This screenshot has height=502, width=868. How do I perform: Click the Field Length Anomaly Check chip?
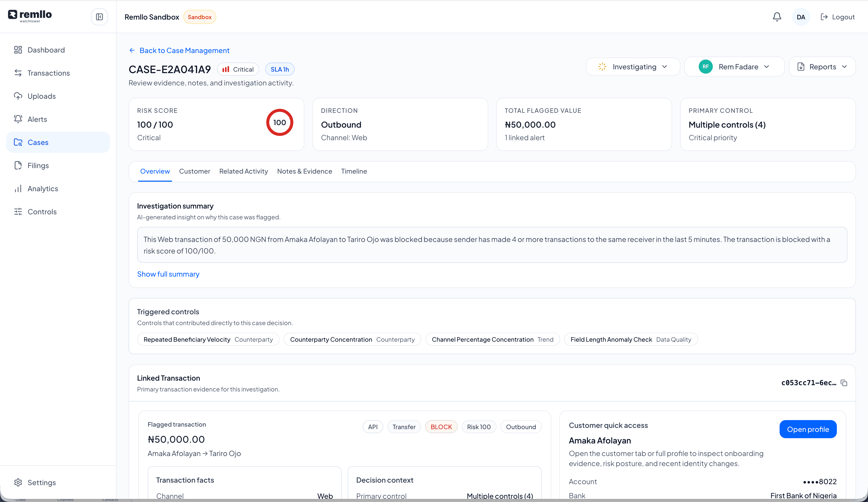[x=631, y=339]
